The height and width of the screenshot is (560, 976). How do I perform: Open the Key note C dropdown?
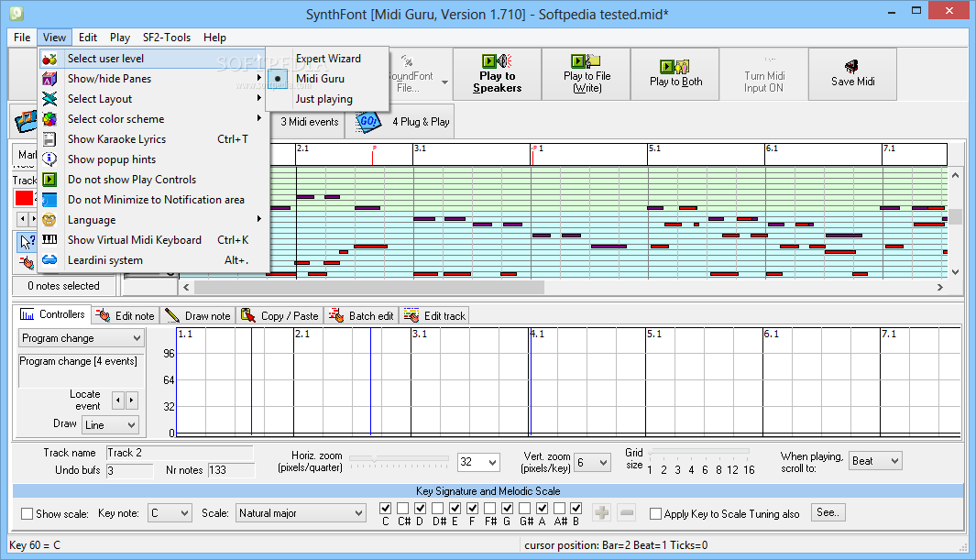(170, 512)
